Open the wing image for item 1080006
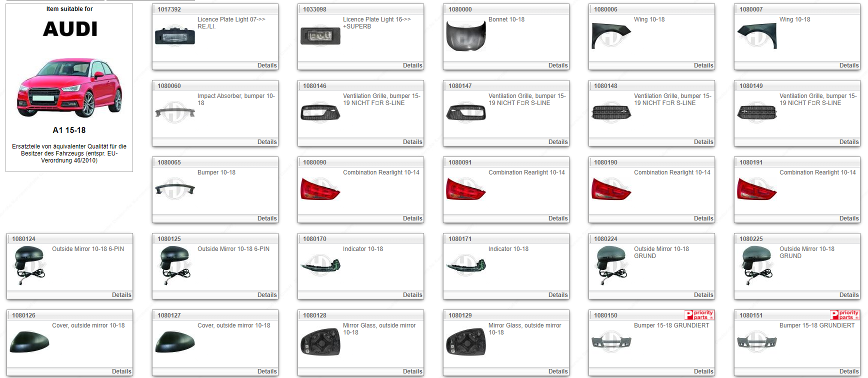Viewport: 868px width, 378px height. pyautogui.click(x=611, y=36)
